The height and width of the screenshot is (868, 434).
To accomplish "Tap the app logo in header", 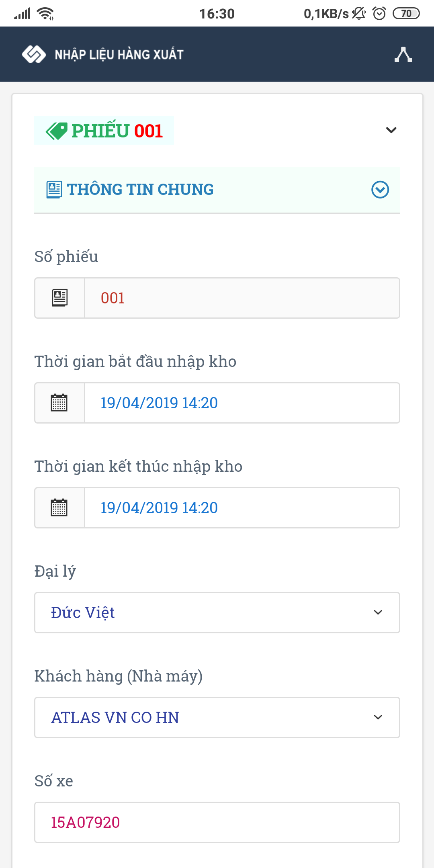I will click(x=34, y=55).
